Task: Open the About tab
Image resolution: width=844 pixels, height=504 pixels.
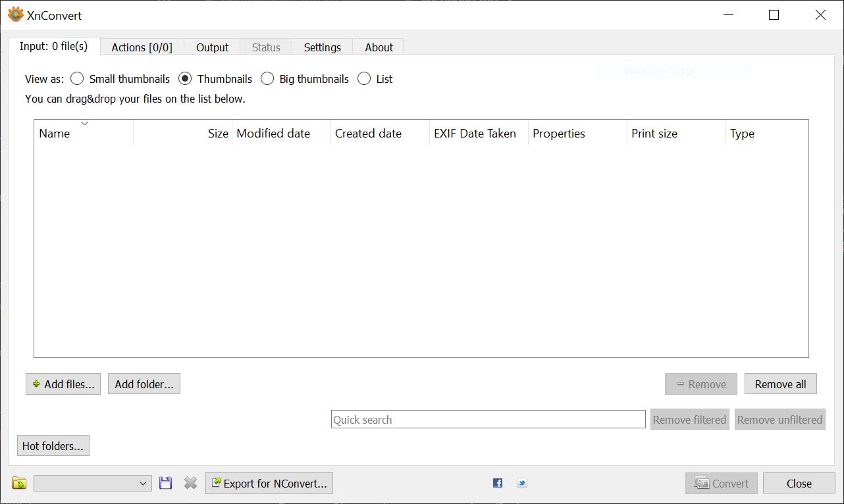Action: click(379, 47)
